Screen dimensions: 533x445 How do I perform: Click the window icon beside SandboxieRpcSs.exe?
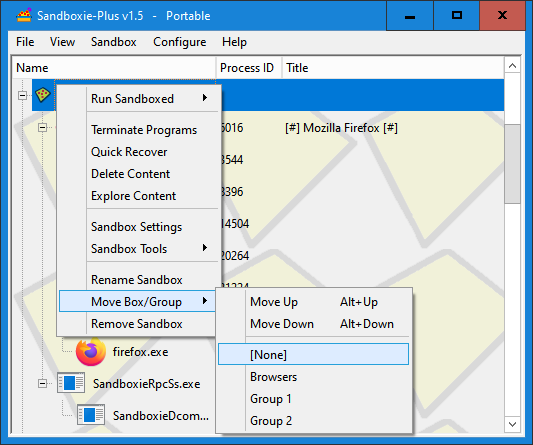coord(71,383)
